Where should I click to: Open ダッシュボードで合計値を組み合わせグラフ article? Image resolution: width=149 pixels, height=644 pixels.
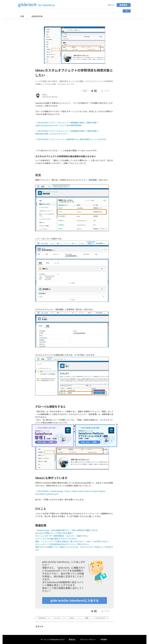[62, 544]
